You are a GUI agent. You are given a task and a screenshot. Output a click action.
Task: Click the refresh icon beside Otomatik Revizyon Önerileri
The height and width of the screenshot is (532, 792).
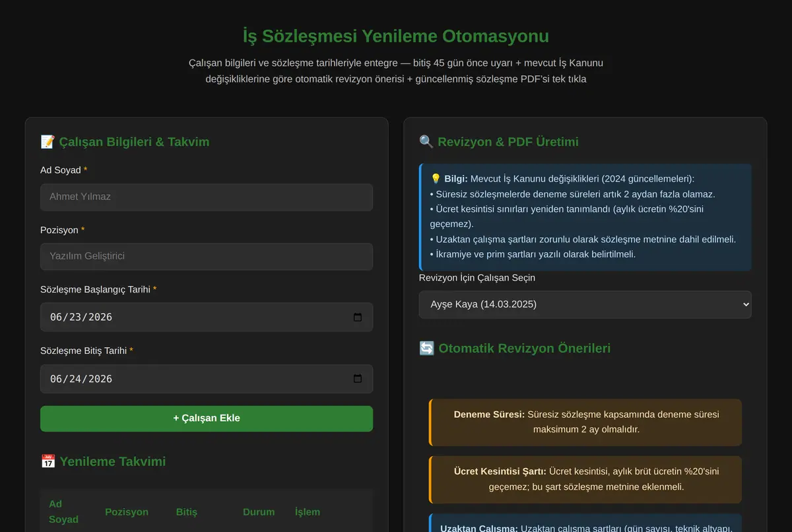point(426,349)
